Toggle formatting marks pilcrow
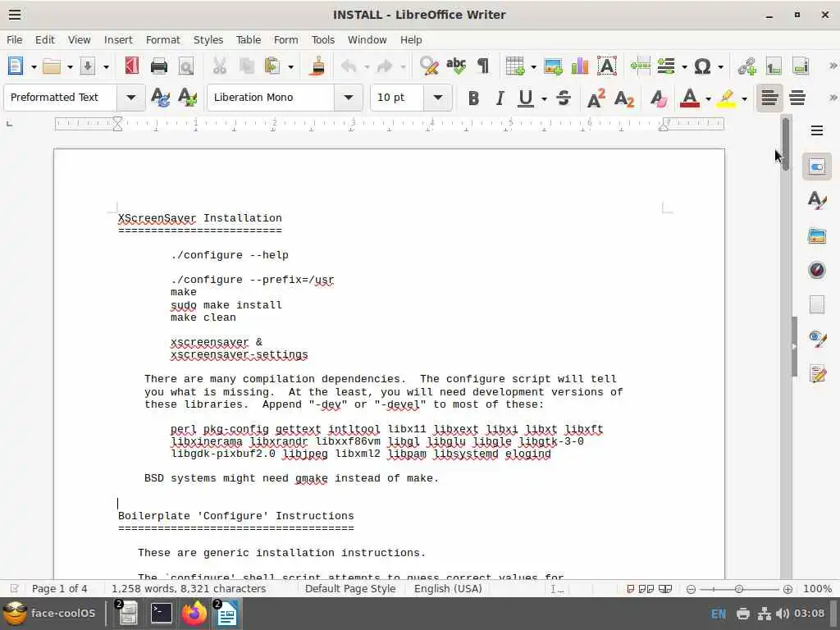Image resolution: width=840 pixels, height=630 pixels. click(x=483, y=66)
